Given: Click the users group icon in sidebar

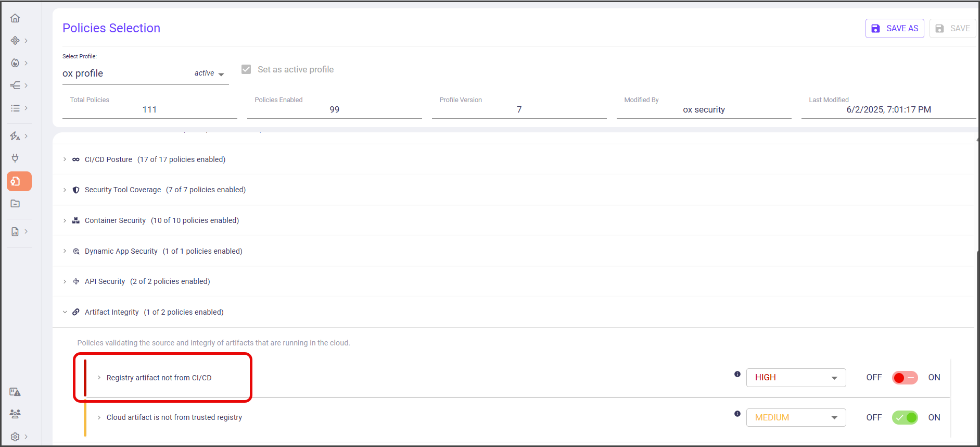Looking at the screenshot, I should [x=15, y=414].
